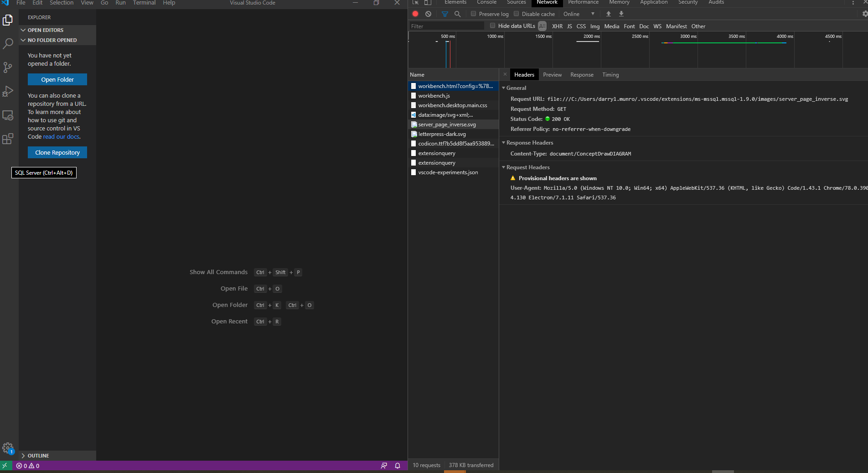Viewport: 868px width, 473px height.
Task: Import HAR file with upload arrow
Action: [608, 14]
